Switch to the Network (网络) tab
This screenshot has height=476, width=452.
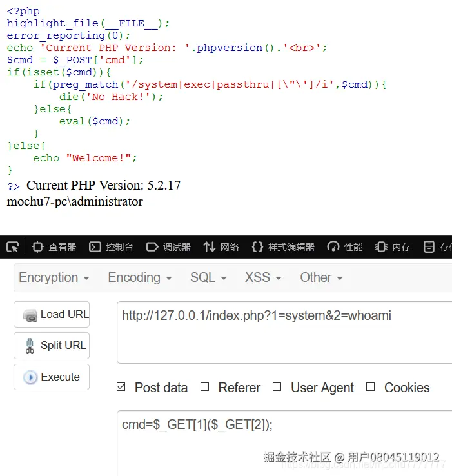(221, 247)
